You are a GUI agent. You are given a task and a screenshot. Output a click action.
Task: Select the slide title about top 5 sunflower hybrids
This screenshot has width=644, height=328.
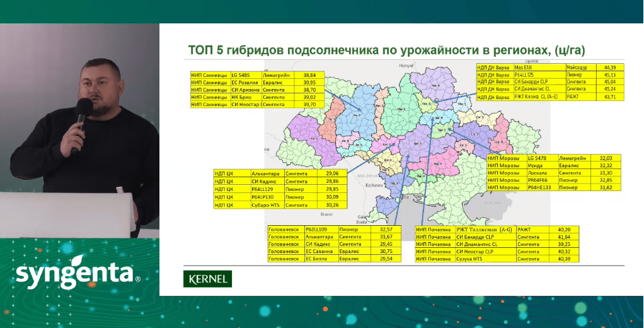click(386, 50)
